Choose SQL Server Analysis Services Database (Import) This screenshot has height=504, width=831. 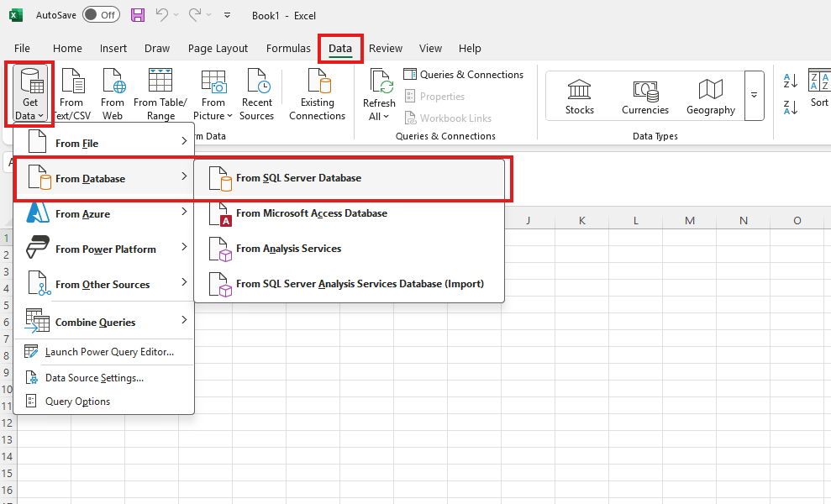350,284
